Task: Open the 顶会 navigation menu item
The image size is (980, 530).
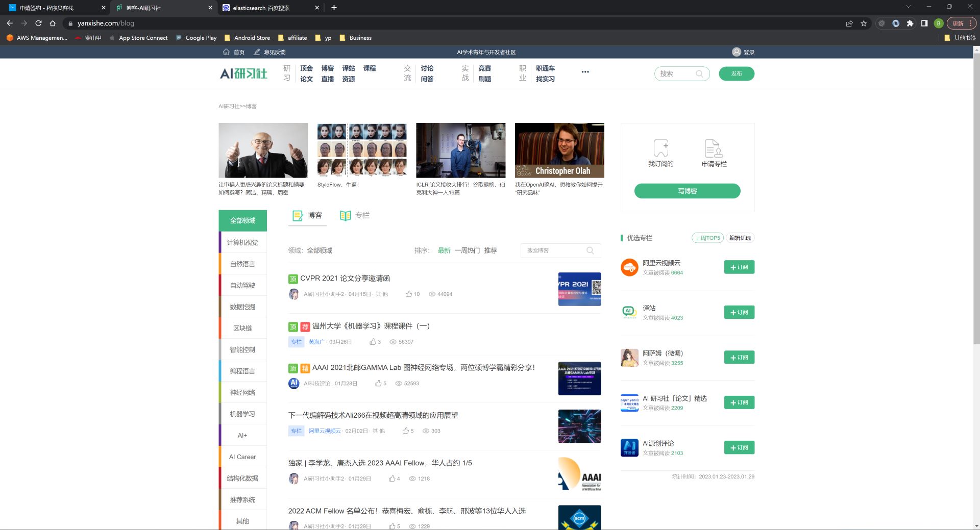Action: click(x=306, y=68)
